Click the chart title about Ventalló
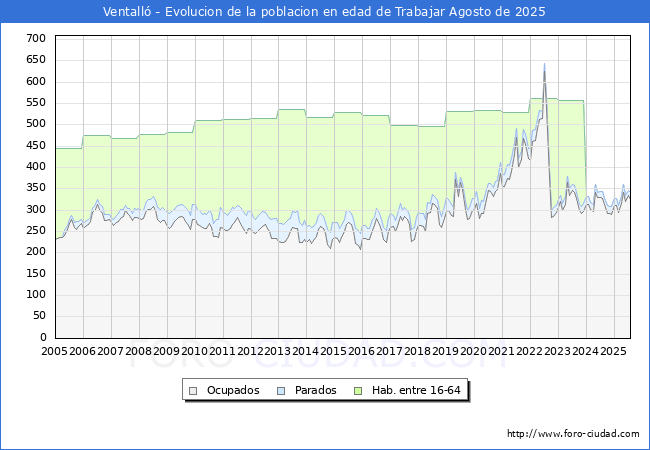This screenshot has width=650, height=450. coord(324,12)
